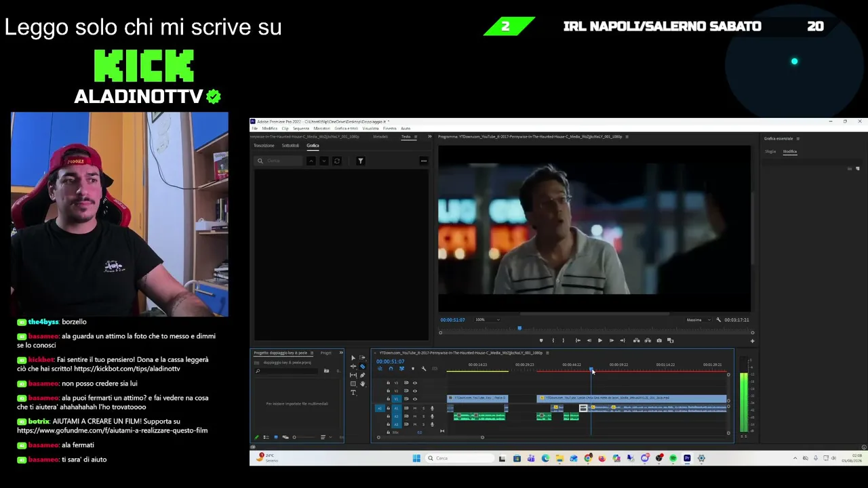The height and width of the screenshot is (488, 868).
Task: Click the refresh/replace icon in Text panel
Action: [337, 161]
